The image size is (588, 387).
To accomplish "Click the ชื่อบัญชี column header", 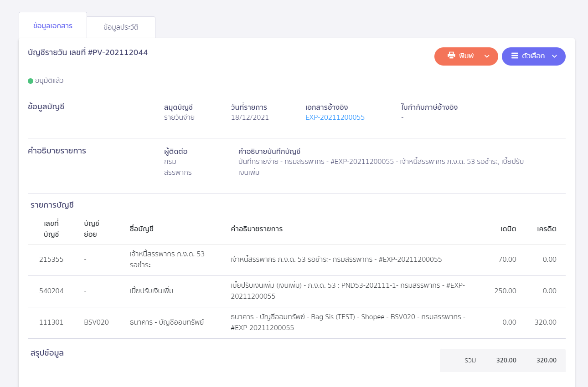I will pyautogui.click(x=141, y=229).
